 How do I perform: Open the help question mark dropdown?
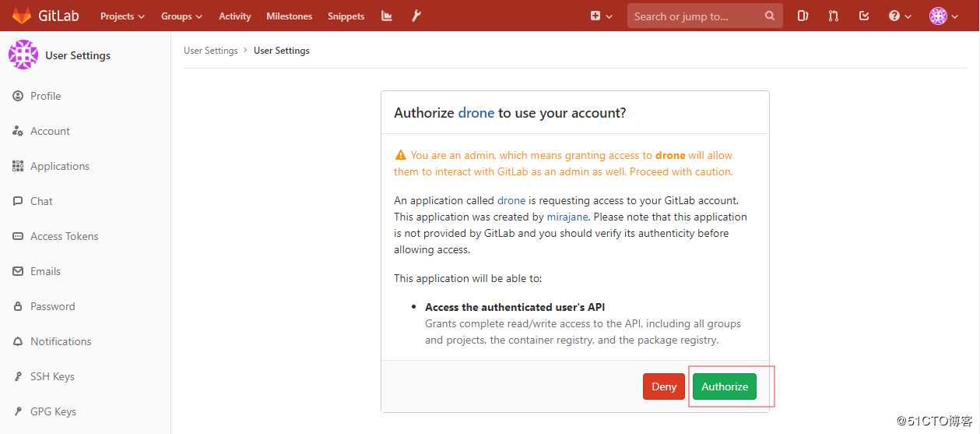[900, 16]
